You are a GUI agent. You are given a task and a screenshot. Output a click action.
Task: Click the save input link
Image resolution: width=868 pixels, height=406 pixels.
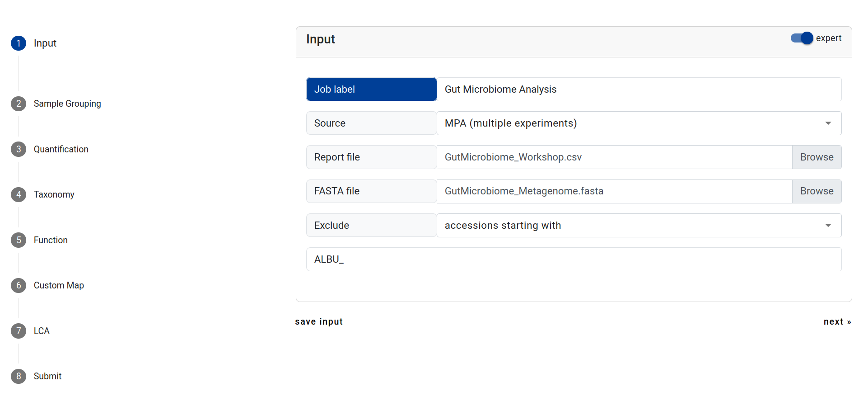coord(319,321)
